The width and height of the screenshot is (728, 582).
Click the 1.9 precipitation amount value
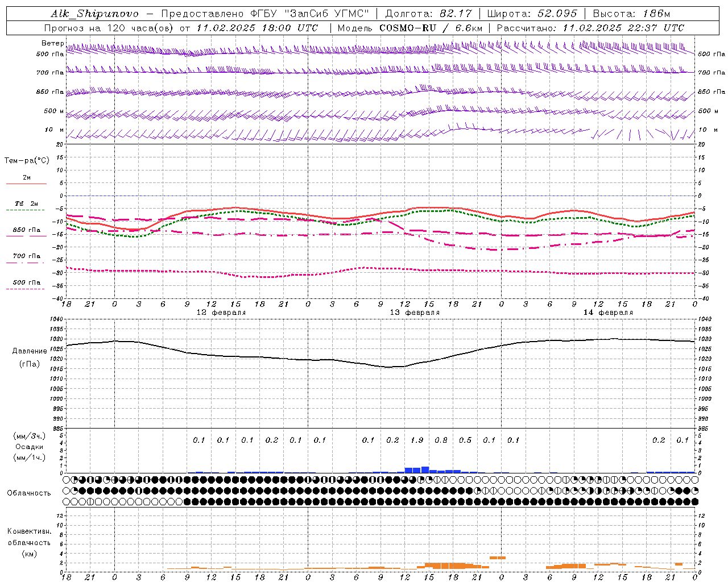417,440
